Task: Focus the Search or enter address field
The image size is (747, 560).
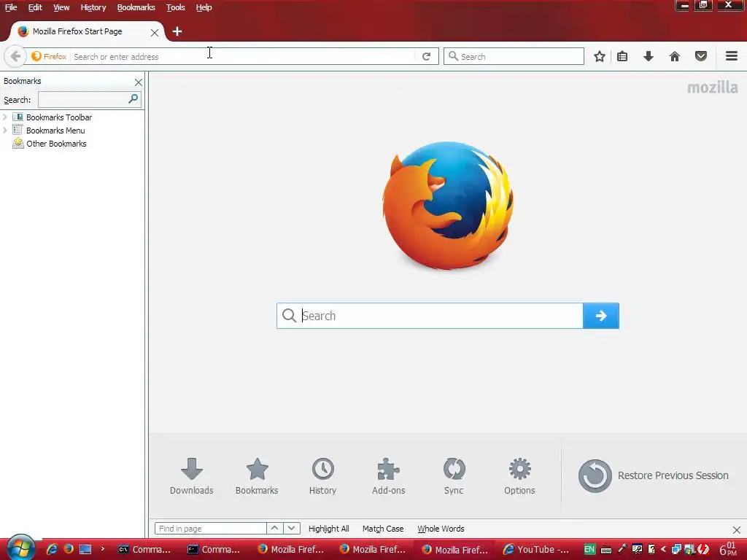Action: [243, 56]
